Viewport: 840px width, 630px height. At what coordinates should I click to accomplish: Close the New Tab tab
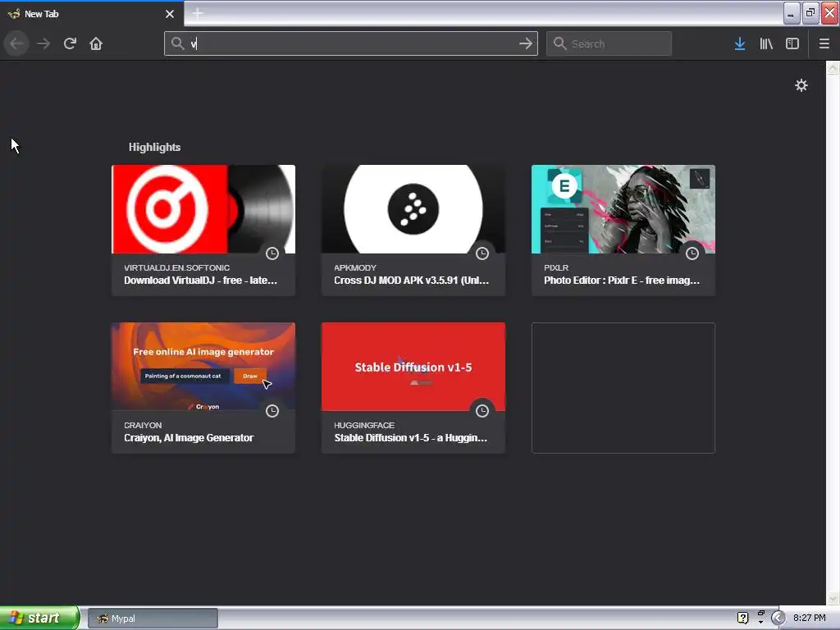click(170, 14)
